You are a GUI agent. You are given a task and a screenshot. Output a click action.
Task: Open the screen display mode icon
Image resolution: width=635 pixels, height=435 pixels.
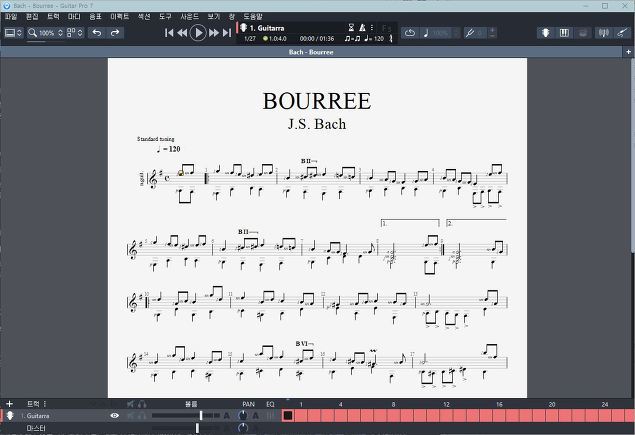pos(10,32)
